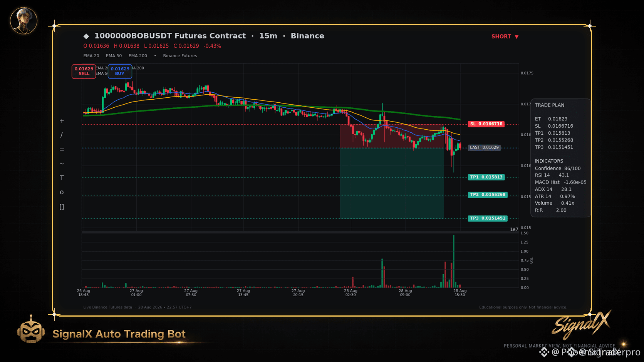Click the PERSONAL MARKET VIEW disclaimer text
The height and width of the screenshot is (362, 644).
[x=560, y=346]
